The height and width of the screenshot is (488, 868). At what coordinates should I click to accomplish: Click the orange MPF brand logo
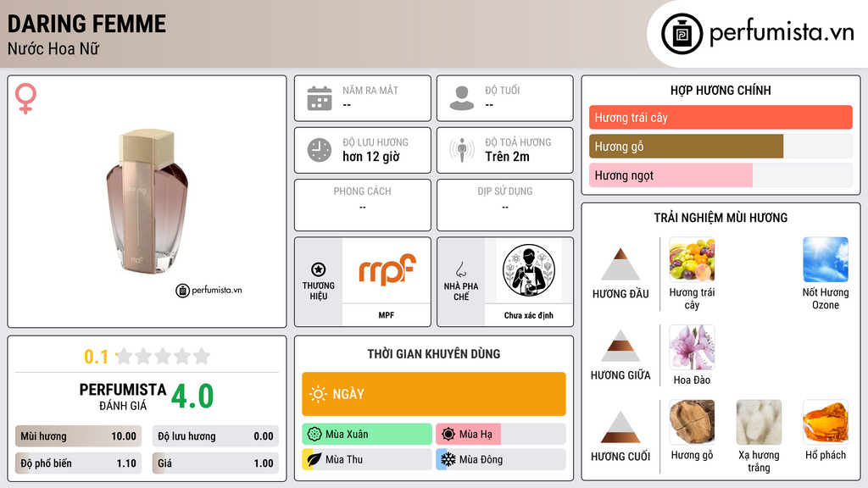(x=387, y=269)
